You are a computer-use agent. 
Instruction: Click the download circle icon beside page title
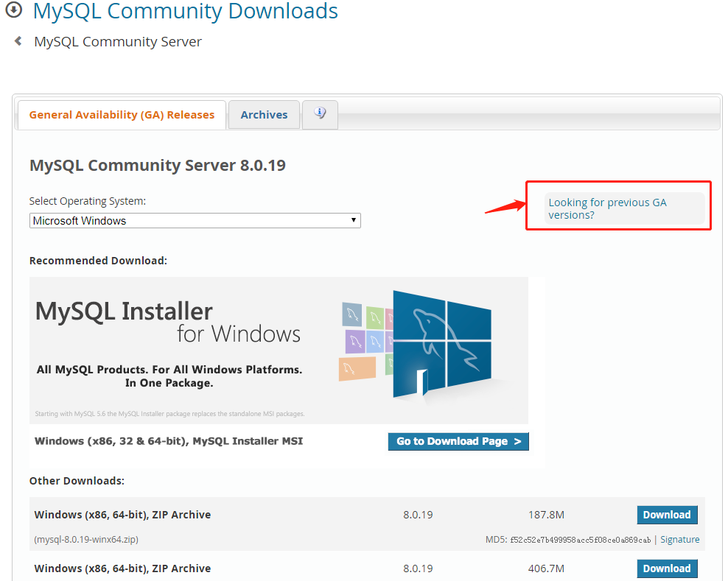click(x=13, y=10)
